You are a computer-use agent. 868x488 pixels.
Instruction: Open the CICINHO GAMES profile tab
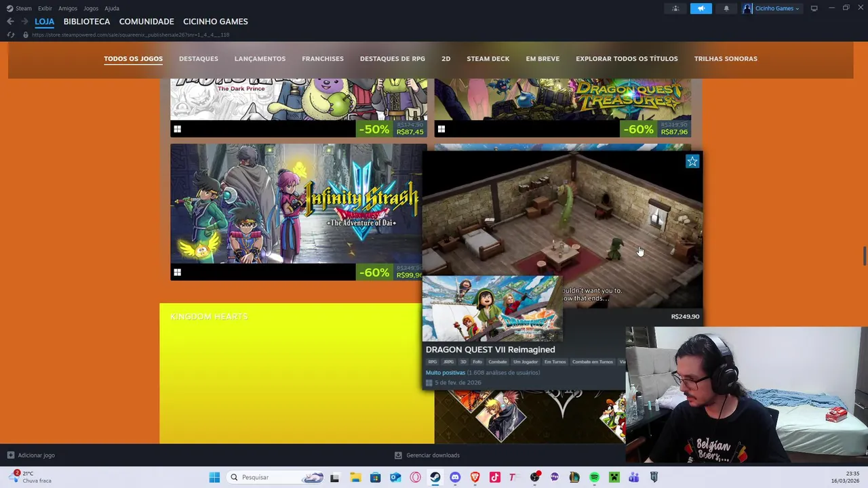coord(216,22)
